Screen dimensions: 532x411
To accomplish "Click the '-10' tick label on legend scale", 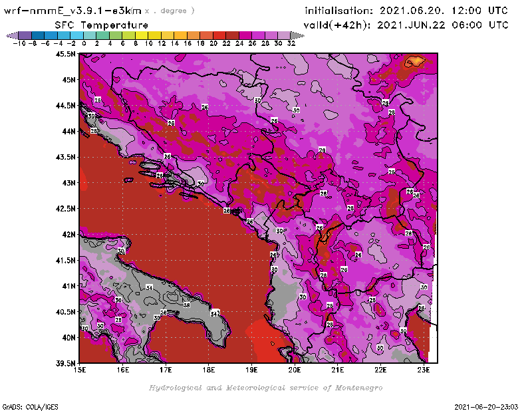I will [x=19, y=43].
